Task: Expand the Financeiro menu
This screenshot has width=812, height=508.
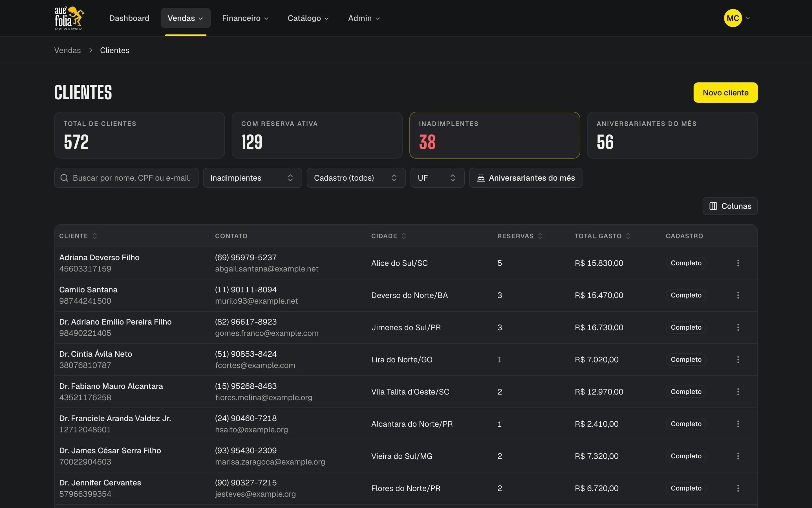Action: pyautogui.click(x=245, y=18)
